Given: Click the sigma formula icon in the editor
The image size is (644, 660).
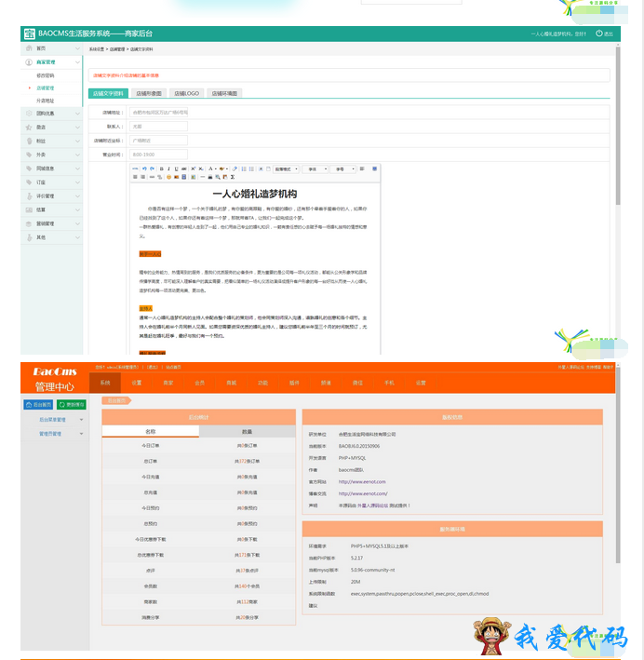Looking at the screenshot, I should [233, 177].
